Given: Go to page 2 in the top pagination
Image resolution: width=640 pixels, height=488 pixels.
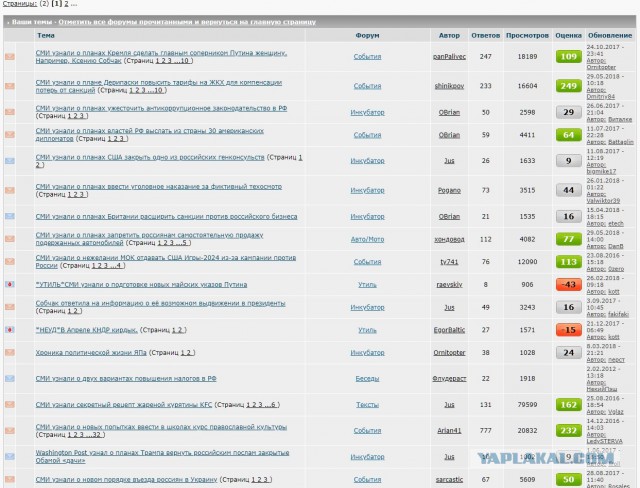Looking at the screenshot, I should [x=66, y=4].
